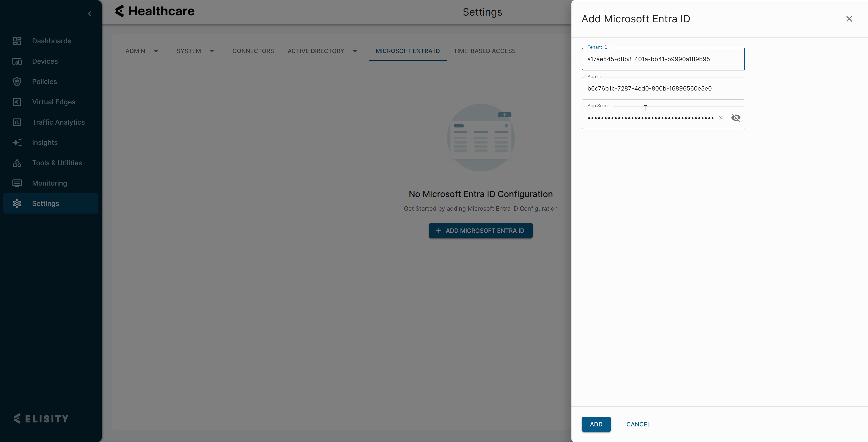Expand the SYSTEM dropdown arrow
The image size is (868, 442).
[212, 51]
